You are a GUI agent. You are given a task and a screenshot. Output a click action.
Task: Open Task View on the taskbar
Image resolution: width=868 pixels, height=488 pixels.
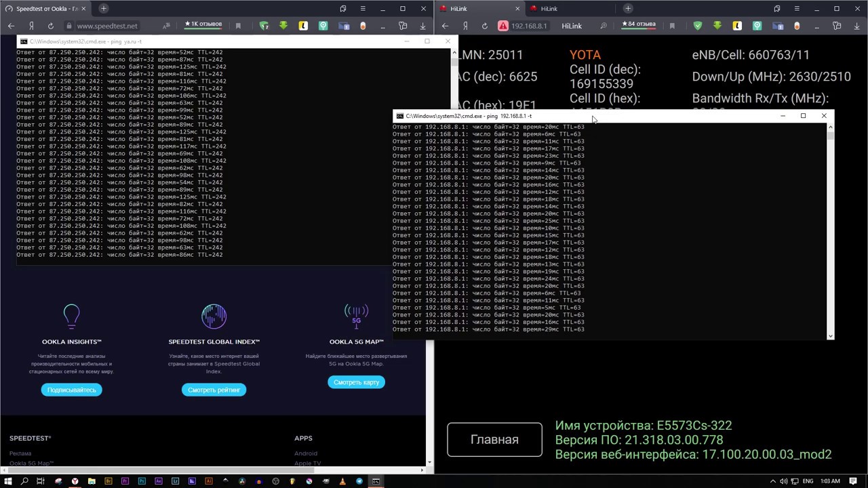41,481
